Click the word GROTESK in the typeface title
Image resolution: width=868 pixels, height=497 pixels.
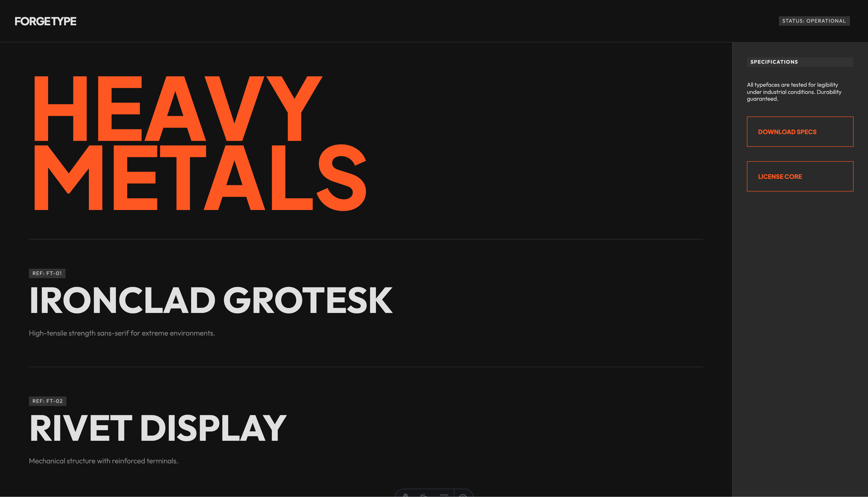tap(308, 300)
